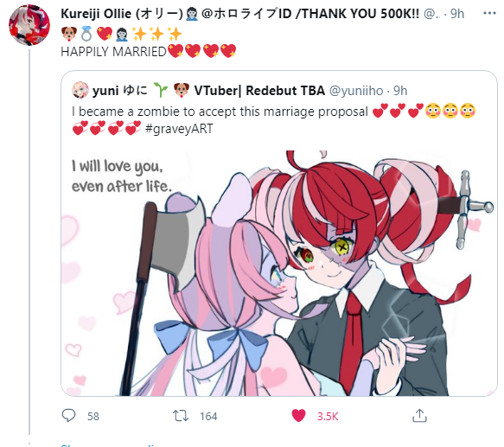Screen dimensions: 504x447
Task: Open the @yuniiho handle link
Action: click(356, 91)
